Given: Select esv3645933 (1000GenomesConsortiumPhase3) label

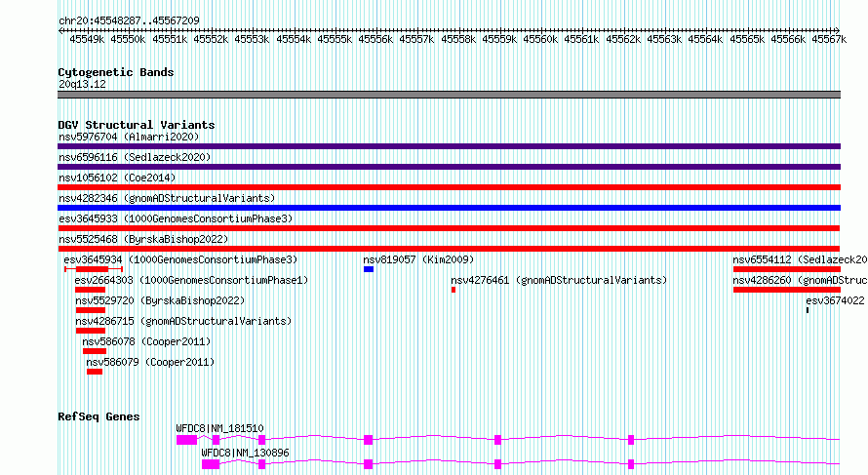Looking at the screenshot, I should pos(176,218).
